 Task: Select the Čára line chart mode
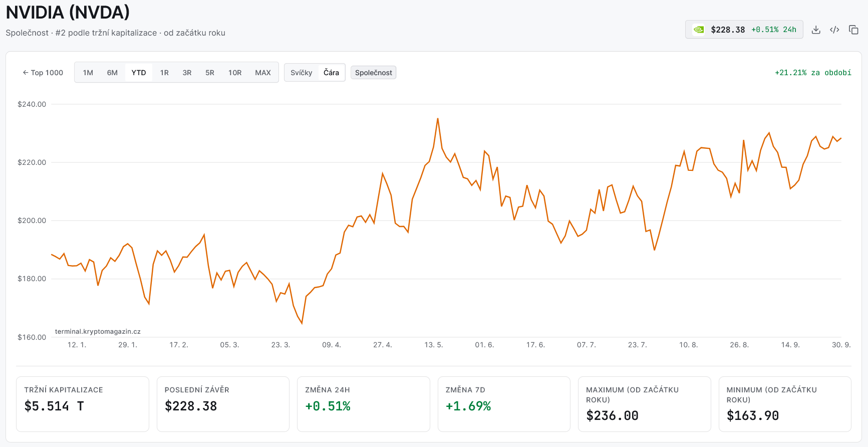point(331,73)
